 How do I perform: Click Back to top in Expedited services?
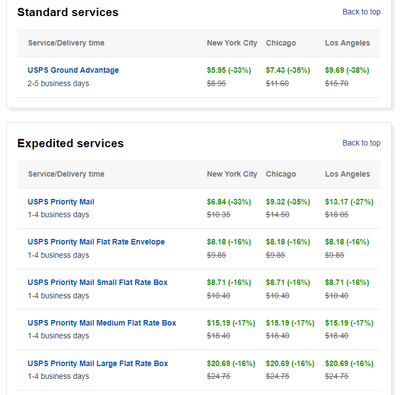click(361, 143)
